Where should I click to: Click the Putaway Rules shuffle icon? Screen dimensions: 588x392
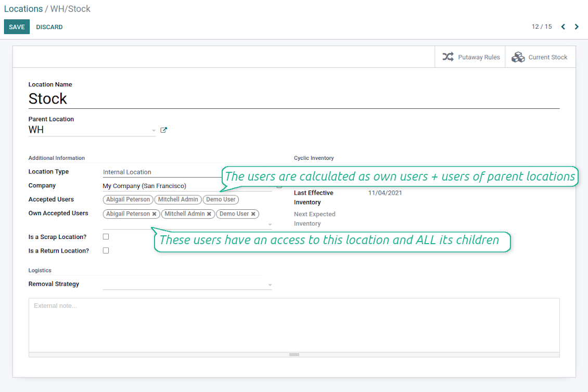448,57
